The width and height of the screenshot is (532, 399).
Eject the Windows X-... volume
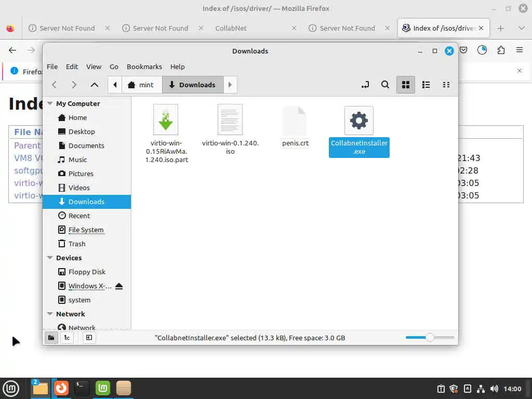(x=119, y=286)
